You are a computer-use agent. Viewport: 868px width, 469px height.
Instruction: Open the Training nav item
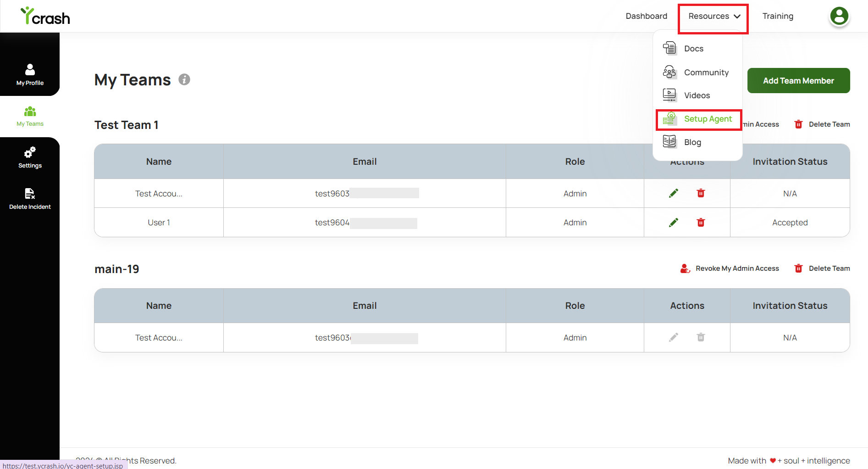(778, 16)
